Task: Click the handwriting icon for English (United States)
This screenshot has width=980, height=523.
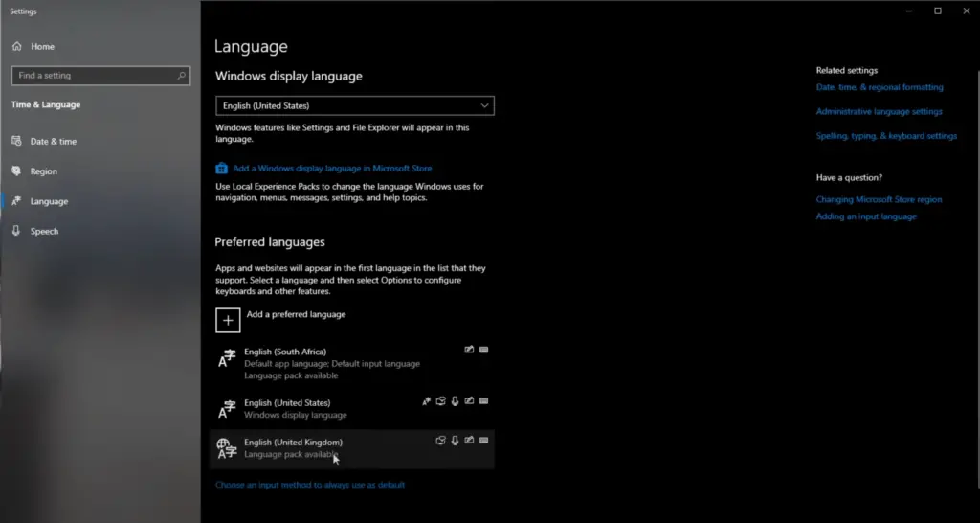Action: pos(469,401)
